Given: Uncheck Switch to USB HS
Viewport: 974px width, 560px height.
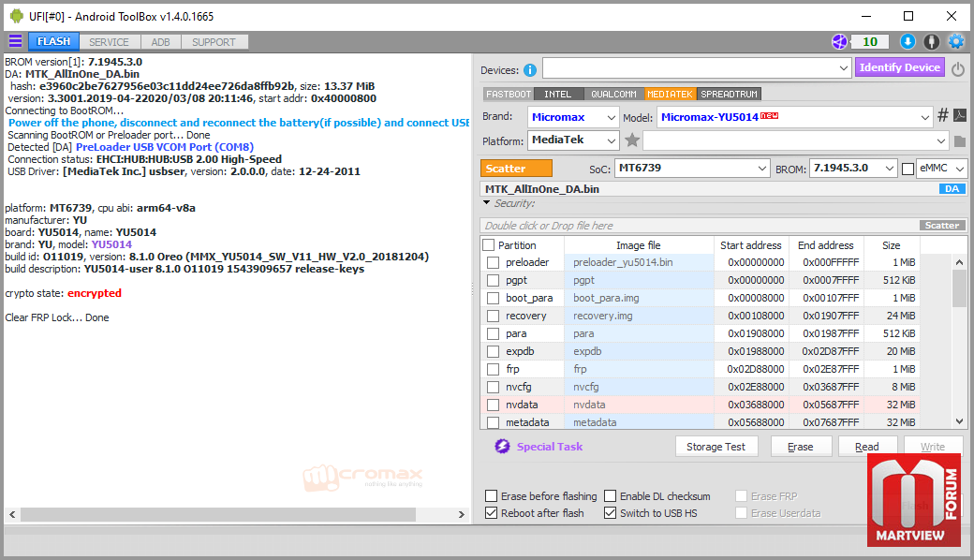Looking at the screenshot, I should (x=610, y=513).
